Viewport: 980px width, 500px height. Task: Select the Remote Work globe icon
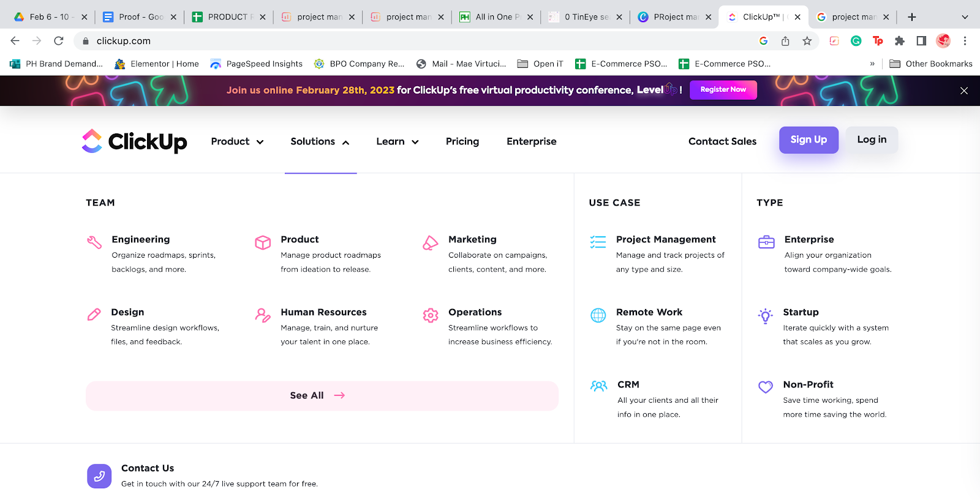(598, 315)
